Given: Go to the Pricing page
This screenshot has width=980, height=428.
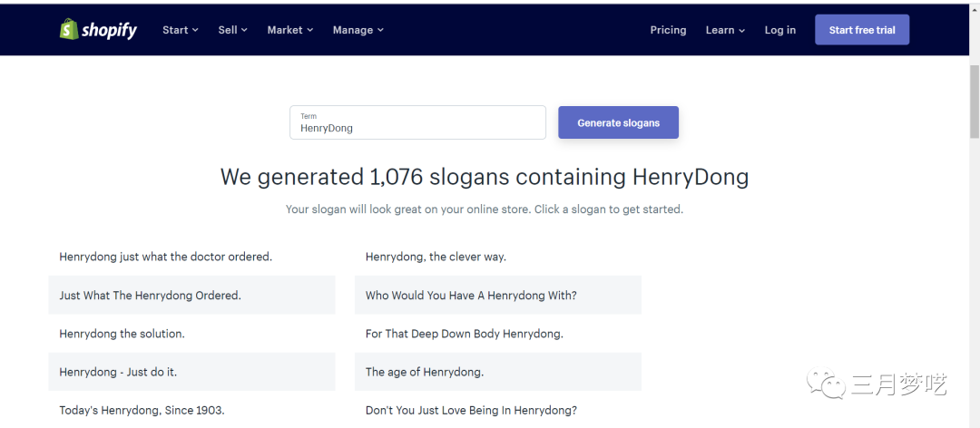Looking at the screenshot, I should [x=668, y=30].
